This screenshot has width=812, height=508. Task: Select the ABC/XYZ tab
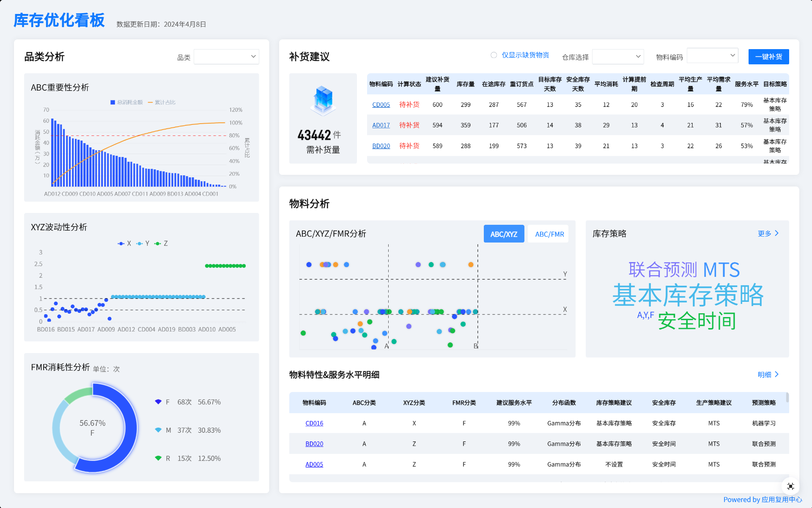tap(504, 234)
